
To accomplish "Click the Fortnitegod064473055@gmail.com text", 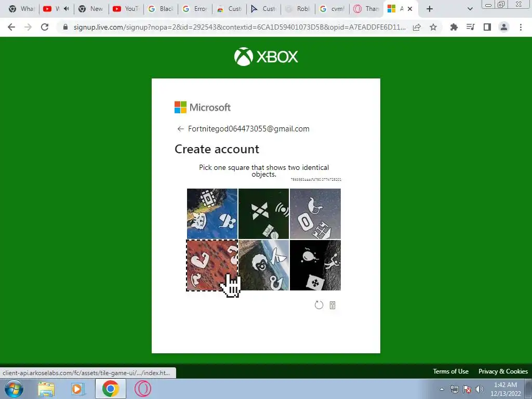I will point(249,129).
